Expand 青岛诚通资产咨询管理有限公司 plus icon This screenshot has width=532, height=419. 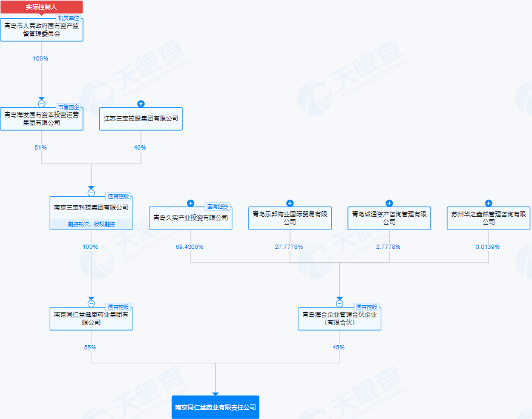[x=389, y=203]
